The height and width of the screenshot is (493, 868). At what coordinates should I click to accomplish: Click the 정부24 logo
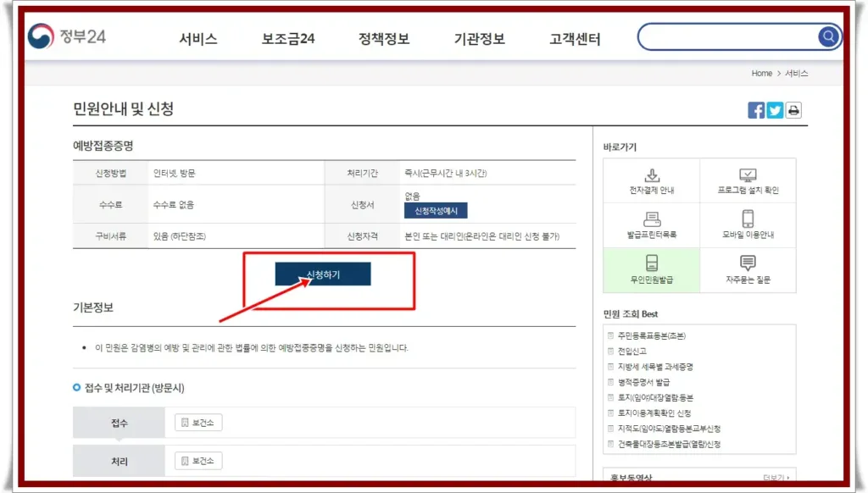pyautogui.click(x=68, y=36)
